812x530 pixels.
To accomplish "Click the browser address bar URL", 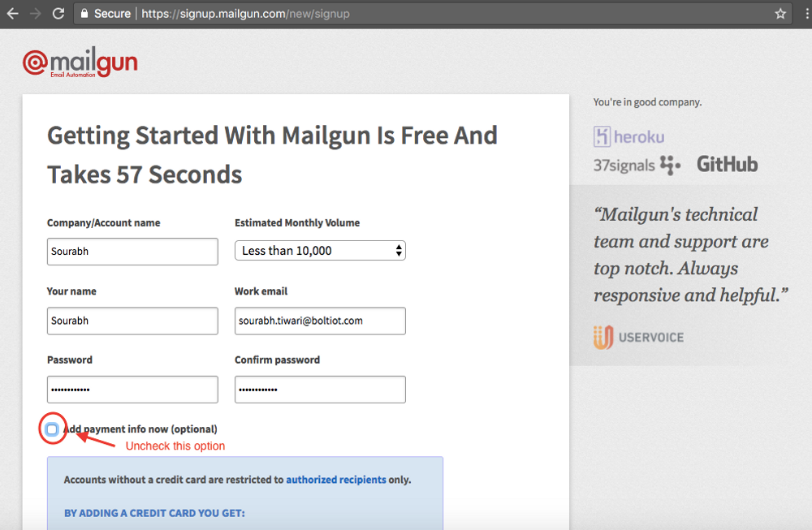I will [x=245, y=14].
